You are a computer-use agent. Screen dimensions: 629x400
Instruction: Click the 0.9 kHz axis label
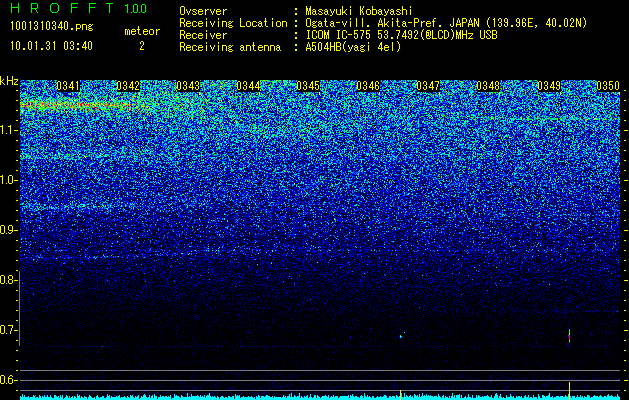[x=9, y=230]
